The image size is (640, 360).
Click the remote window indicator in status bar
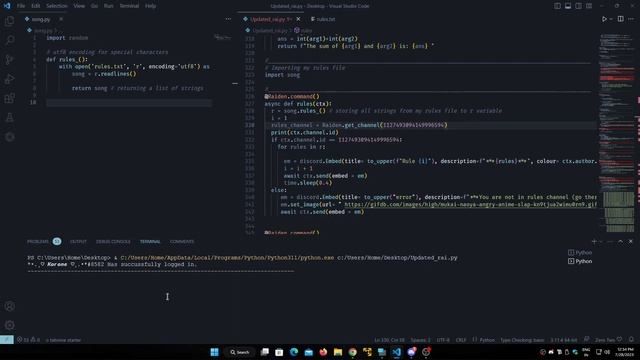[7, 340]
